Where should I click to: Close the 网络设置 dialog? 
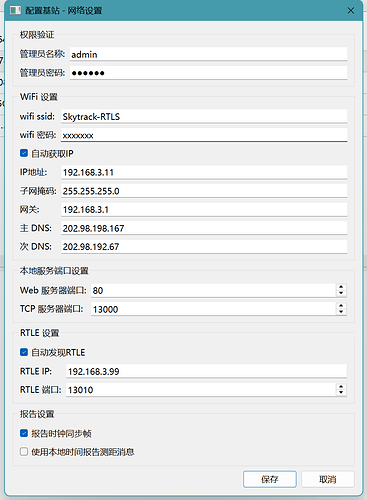351,11
